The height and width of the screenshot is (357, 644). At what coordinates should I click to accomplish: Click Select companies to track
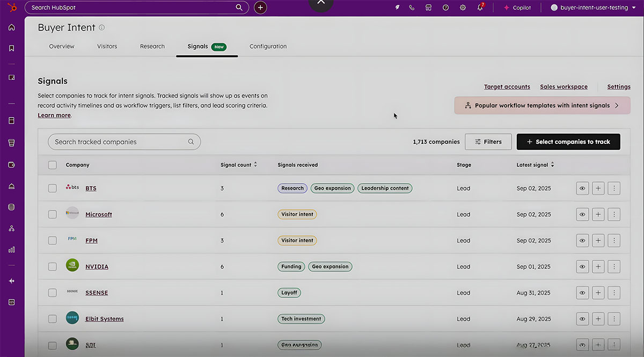coord(568,141)
